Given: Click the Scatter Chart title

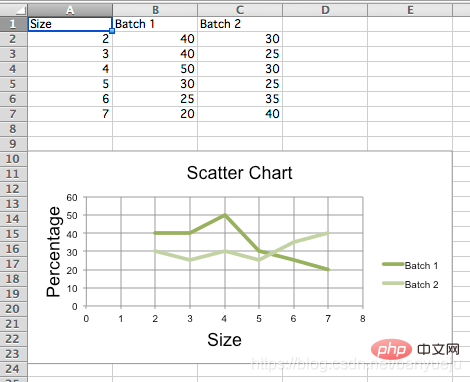Looking at the screenshot, I should pos(239,173).
